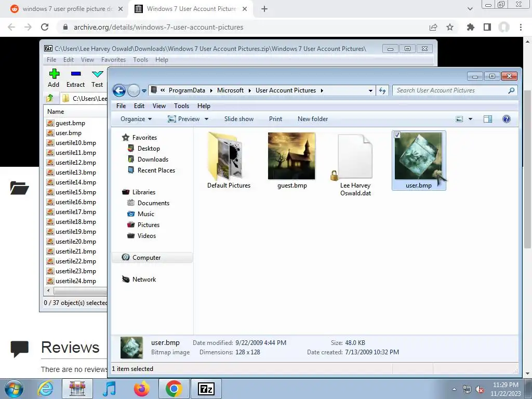Open Internet Explorer from taskbar
Image resolution: width=532 pixels, height=399 pixels.
pos(46,389)
